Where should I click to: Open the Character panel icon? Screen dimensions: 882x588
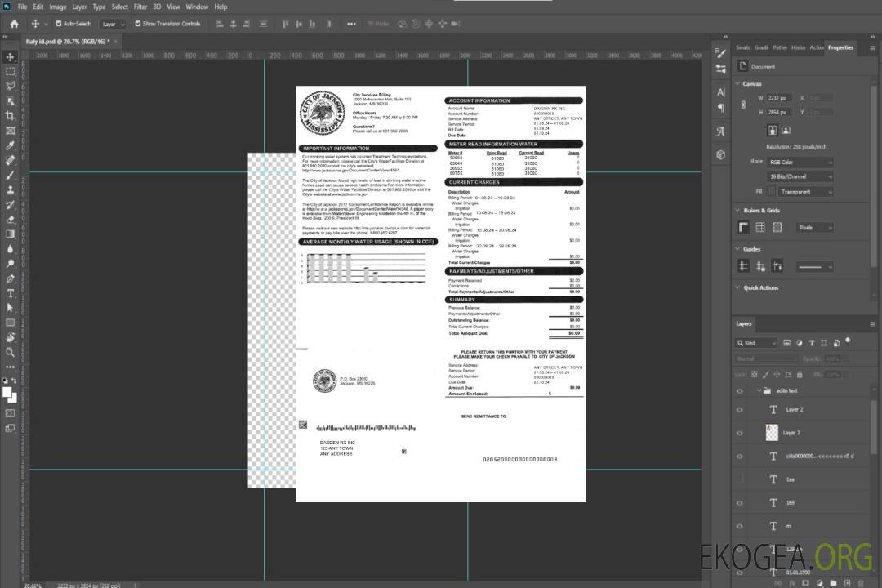720,91
